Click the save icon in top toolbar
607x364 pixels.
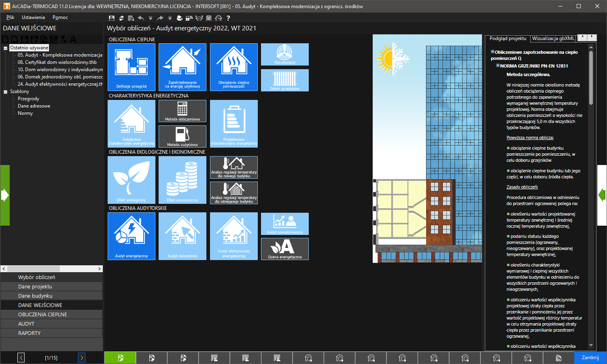pos(112,18)
